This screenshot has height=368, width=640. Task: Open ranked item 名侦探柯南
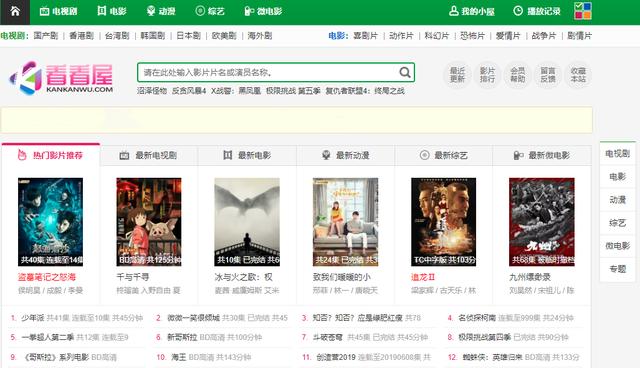pos(476,318)
